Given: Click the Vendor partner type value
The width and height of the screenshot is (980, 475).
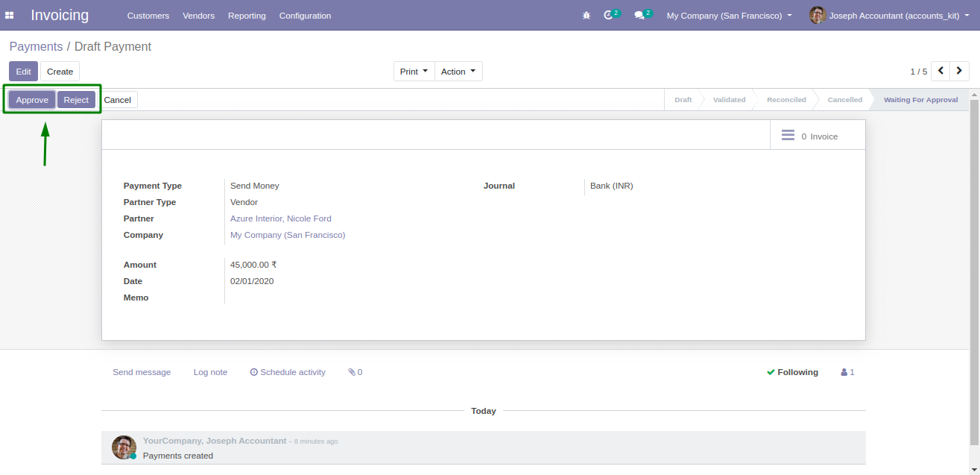Looking at the screenshot, I should point(244,202).
